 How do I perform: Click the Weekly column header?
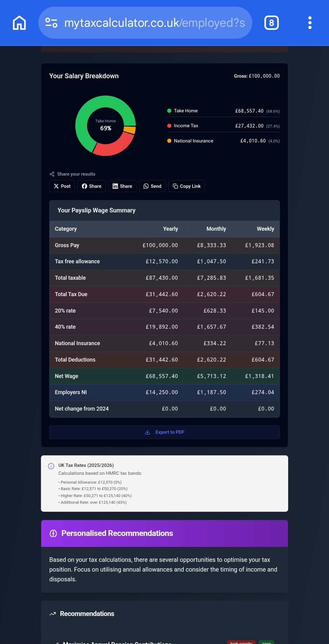click(265, 229)
